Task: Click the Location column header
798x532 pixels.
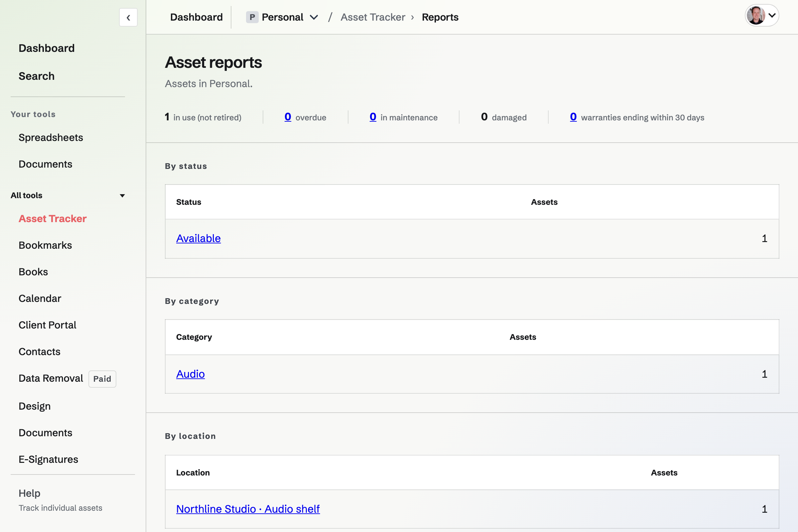Action: point(193,472)
